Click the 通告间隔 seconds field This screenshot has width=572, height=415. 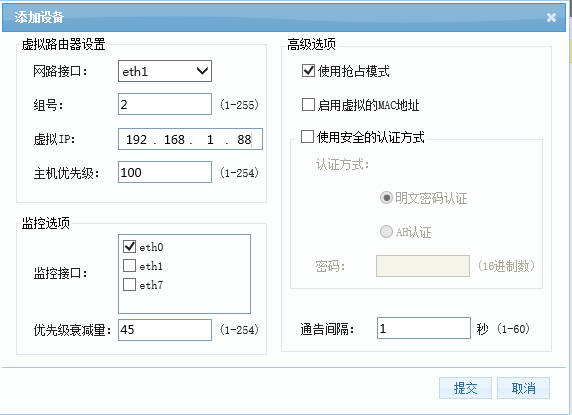point(424,328)
